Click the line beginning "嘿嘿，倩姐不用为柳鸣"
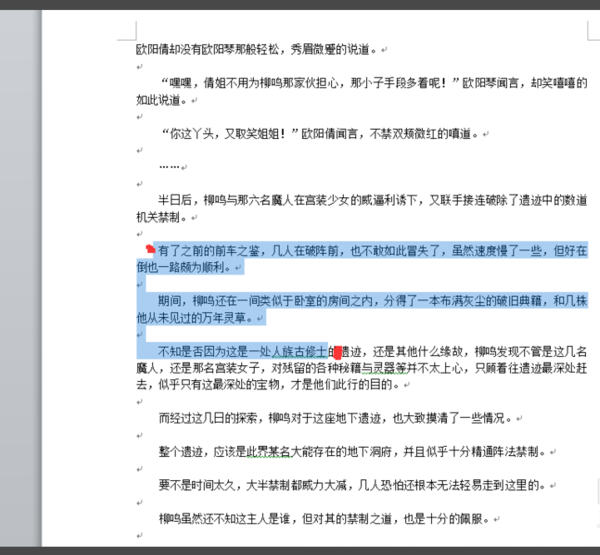Screen dimensions: 600x555 [373, 83]
